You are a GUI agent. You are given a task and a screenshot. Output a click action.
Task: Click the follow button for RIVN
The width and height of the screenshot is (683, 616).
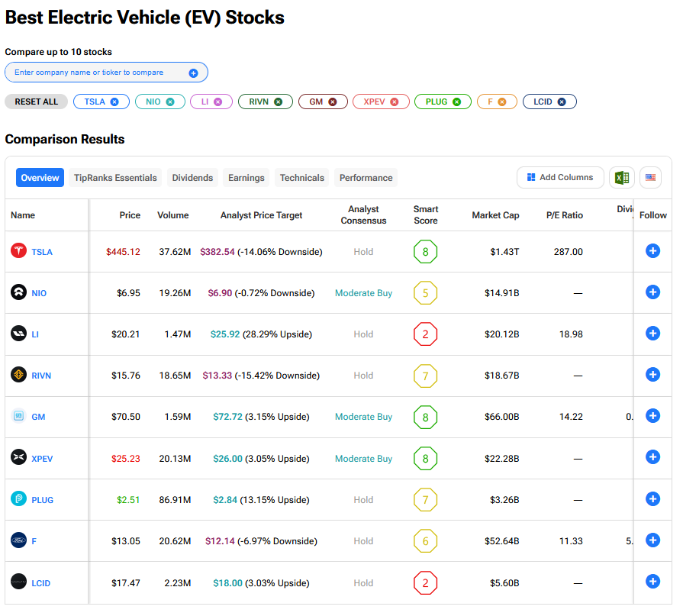point(652,375)
